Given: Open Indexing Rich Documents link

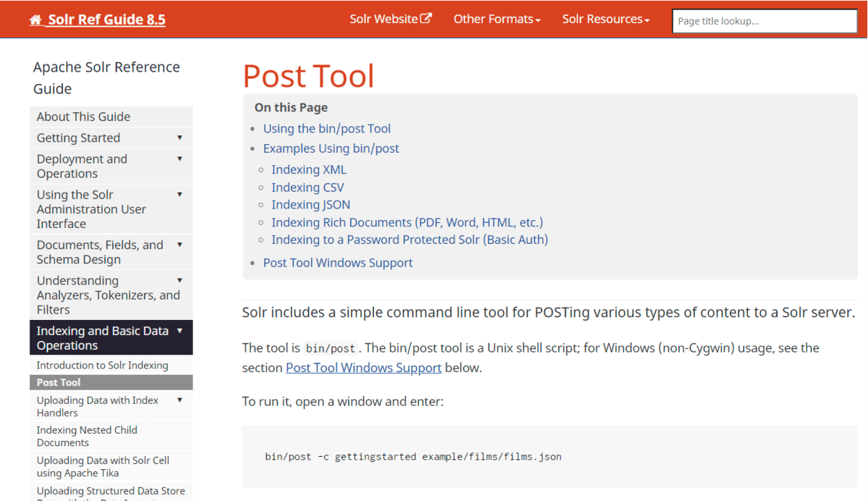Looking at the screenshot, I should (407, 222).
